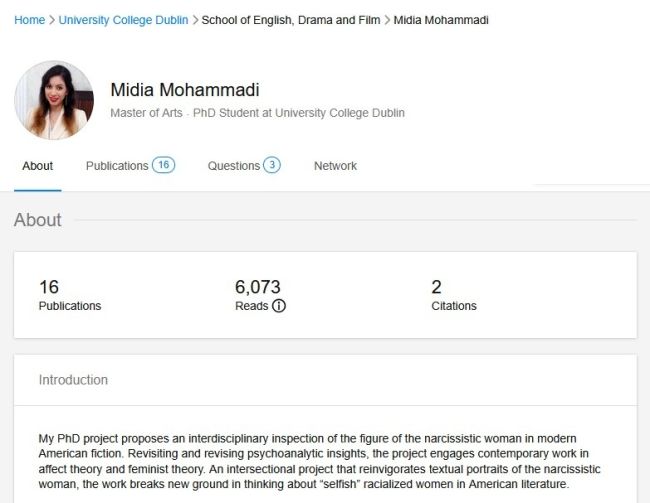Click the About section heading
The image size is (650, 503).
[38, 220]
